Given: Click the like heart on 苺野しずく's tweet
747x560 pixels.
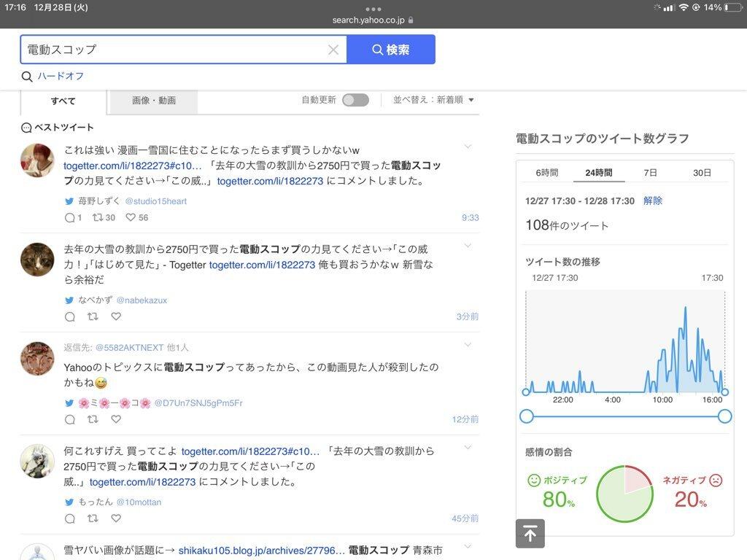Looking at the screenshot, I should [131, 217].
